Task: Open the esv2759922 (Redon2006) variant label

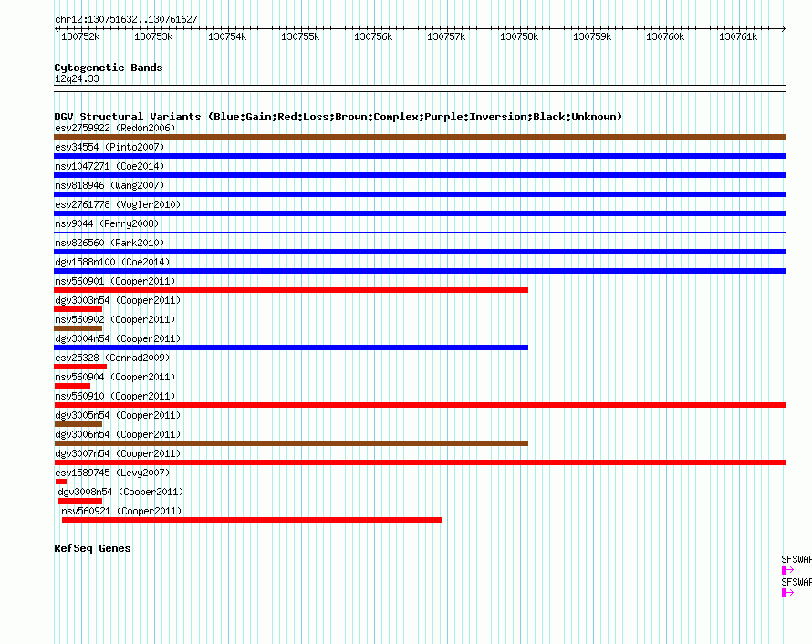Action: point(115,128)
